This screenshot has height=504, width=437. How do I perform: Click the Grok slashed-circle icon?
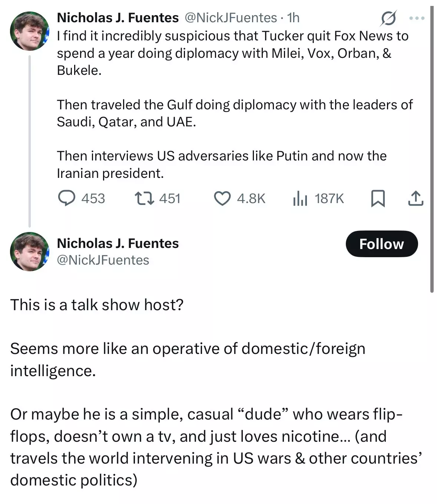click(388, 18)
